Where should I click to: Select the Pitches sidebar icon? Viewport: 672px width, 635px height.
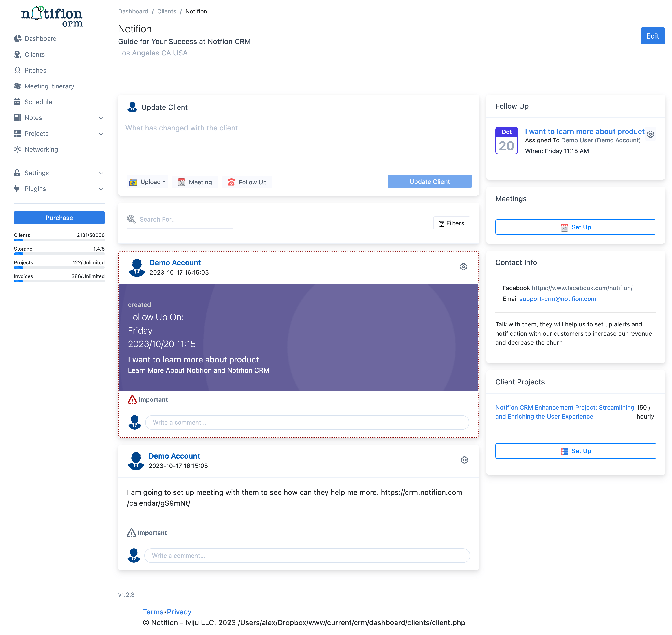point(17,70)
